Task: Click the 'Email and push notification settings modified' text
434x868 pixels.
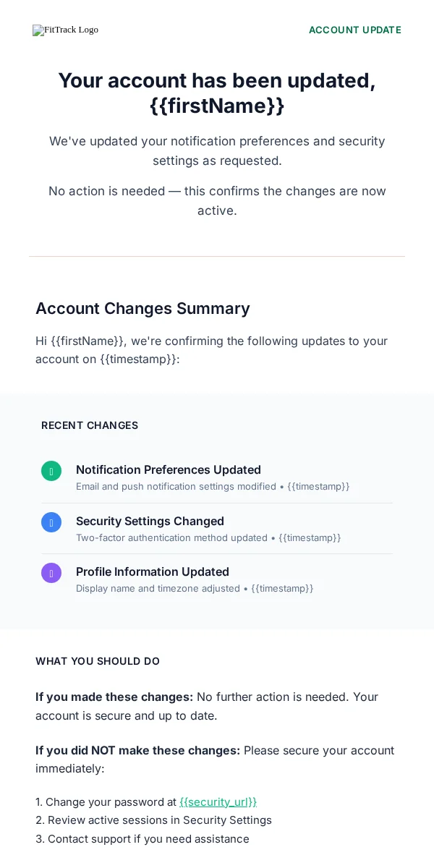Action: click(176, 486)
